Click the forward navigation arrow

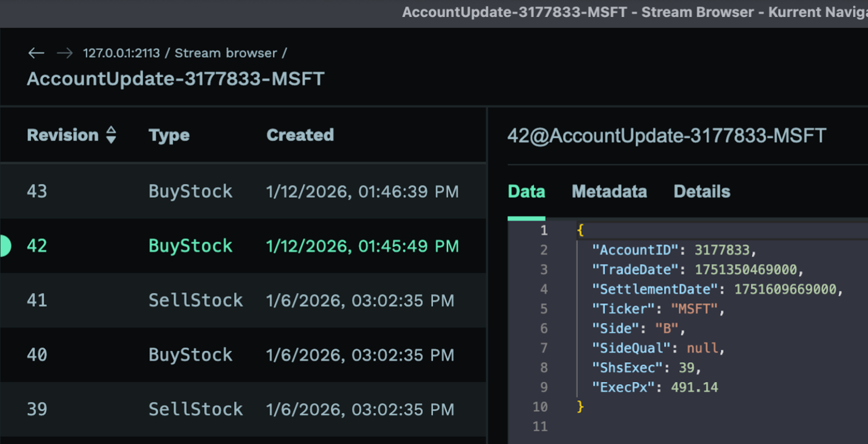click(x=65, y=53)
